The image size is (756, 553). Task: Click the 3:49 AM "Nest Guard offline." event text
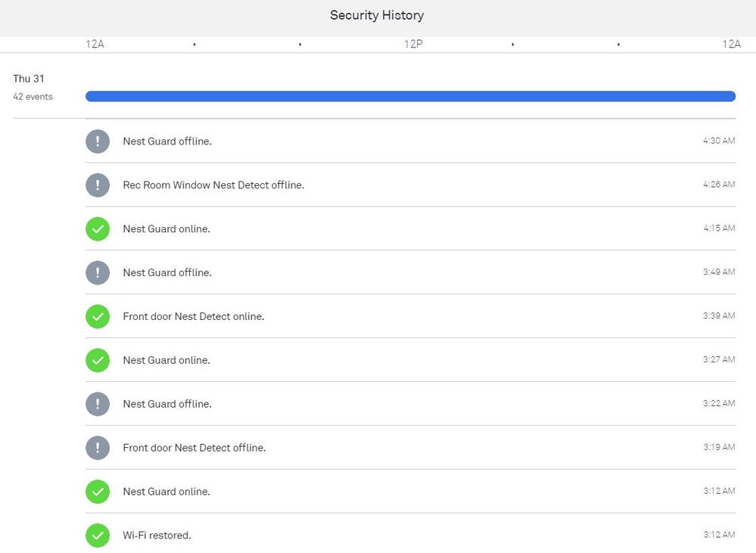coord(167,273)
